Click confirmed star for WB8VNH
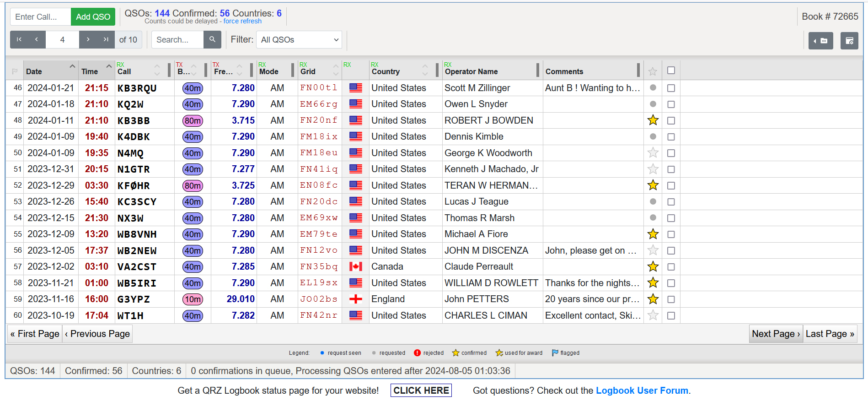 (x=653, y=234)
